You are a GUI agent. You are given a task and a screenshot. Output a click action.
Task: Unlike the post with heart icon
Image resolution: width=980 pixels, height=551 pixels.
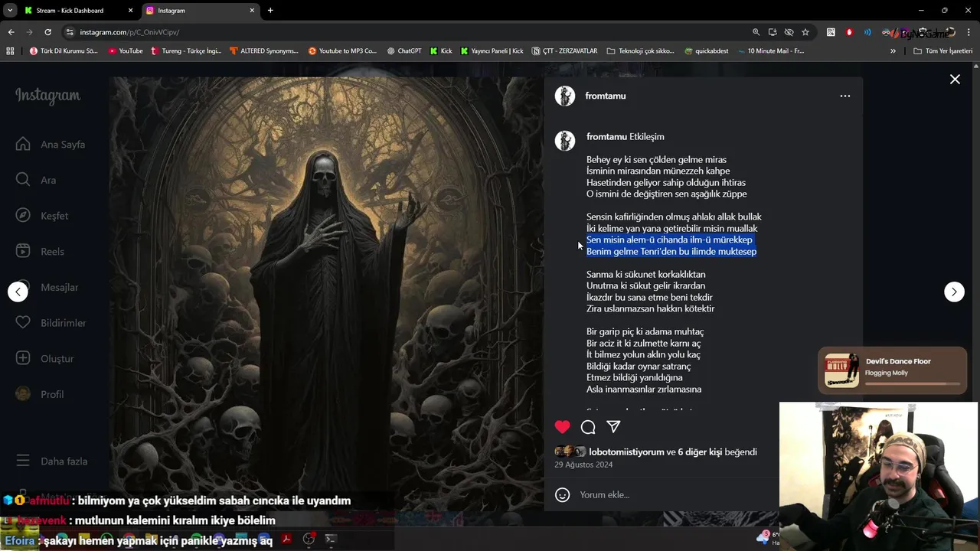tap(563, 427)
